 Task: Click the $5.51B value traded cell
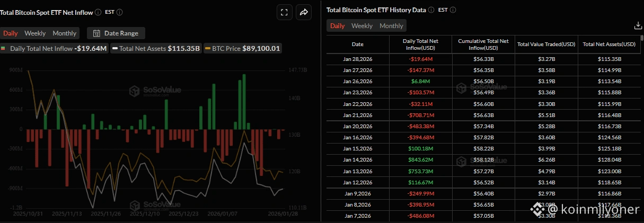(546, 115)
